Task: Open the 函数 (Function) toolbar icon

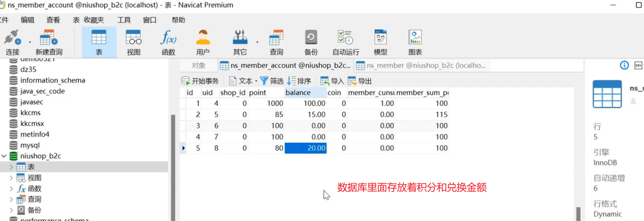Action: [x=168, y=42]
